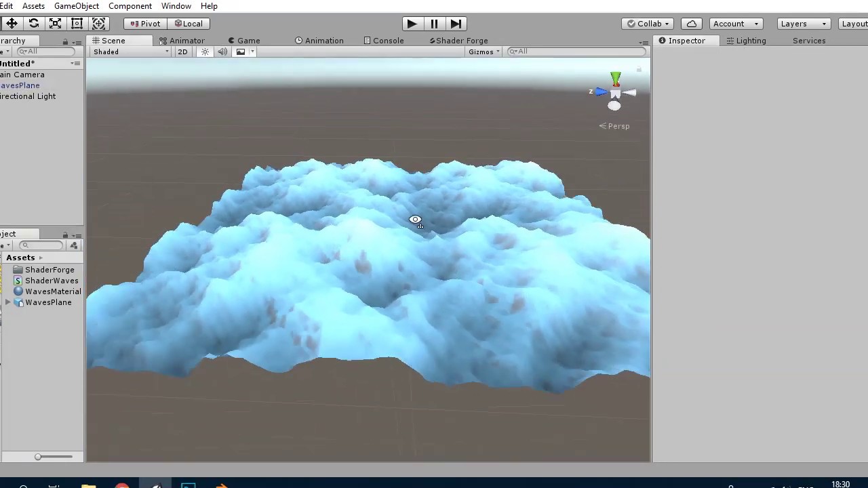
Task: Click the green Y axis gizmo cone
Action: coord(615,79)
